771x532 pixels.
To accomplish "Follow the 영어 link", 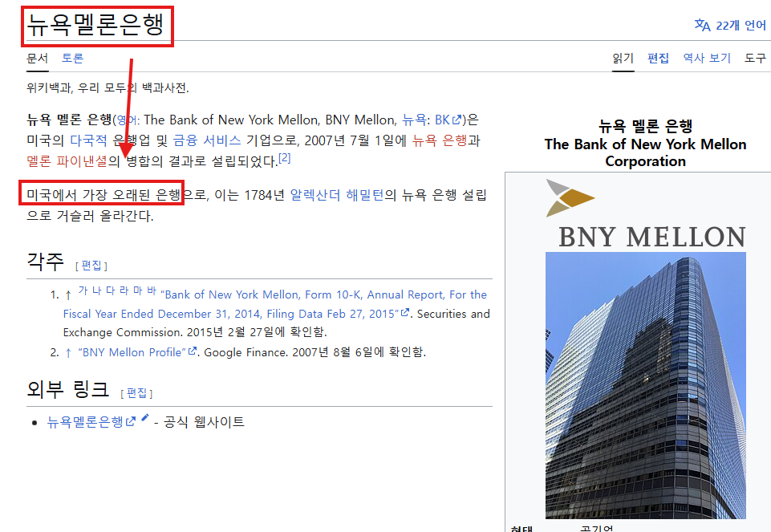I will tap(127, 120).
